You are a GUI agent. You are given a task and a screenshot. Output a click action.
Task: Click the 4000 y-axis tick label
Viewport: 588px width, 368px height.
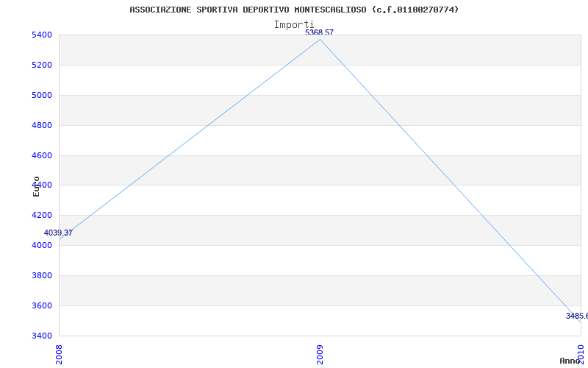coord(41,245)
